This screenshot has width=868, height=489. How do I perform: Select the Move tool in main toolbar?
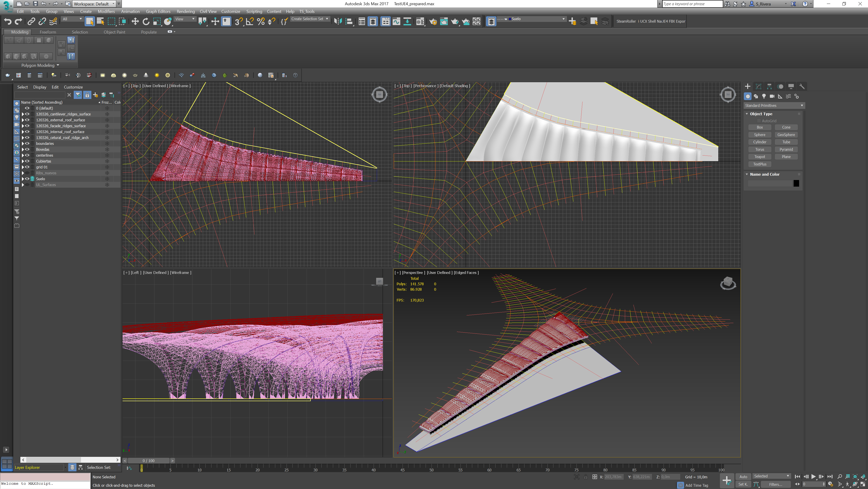(x=135, y=22)
